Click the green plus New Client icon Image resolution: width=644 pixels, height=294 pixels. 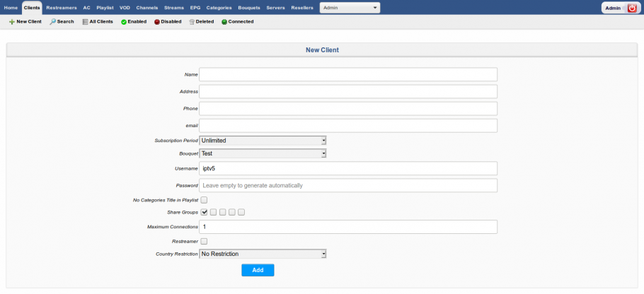12,22
